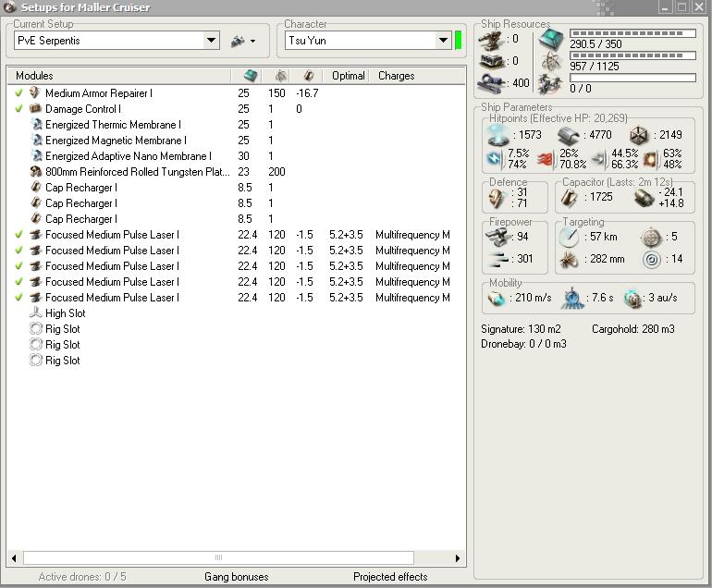Select the empty High Slot row text
The image size is (712, 588).
click(66, 313)
